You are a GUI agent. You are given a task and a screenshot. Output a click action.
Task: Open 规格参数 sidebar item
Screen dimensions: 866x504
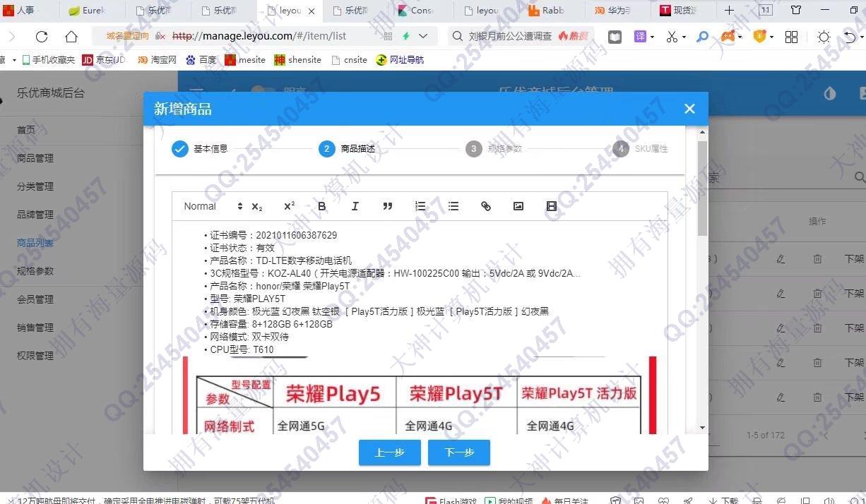(x=35, y=271)
